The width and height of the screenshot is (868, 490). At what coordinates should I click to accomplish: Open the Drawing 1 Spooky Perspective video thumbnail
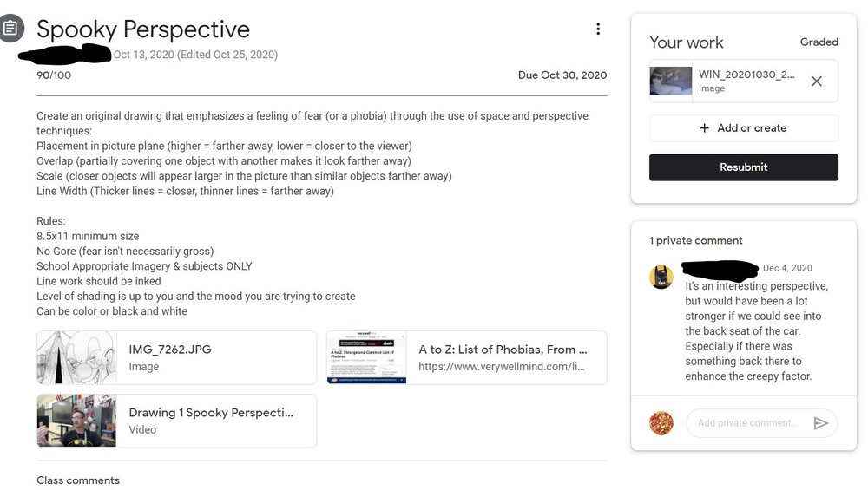click(77, 421)
